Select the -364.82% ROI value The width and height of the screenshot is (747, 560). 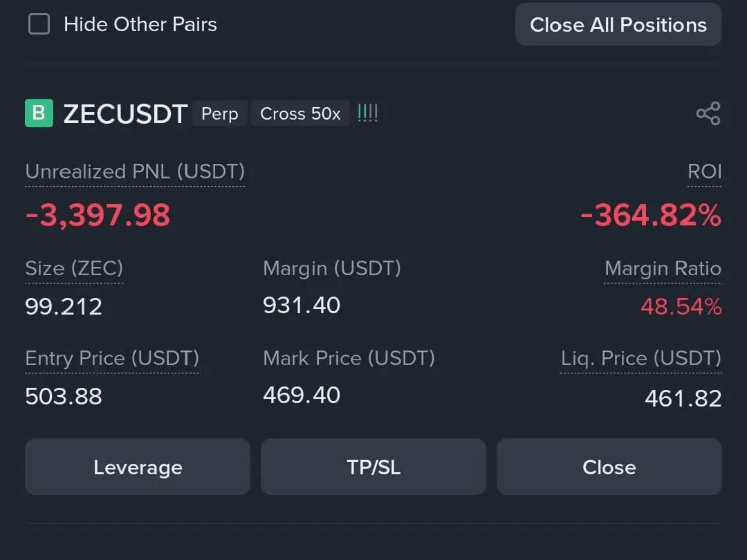pyautogui.click(x=650, y=216)
